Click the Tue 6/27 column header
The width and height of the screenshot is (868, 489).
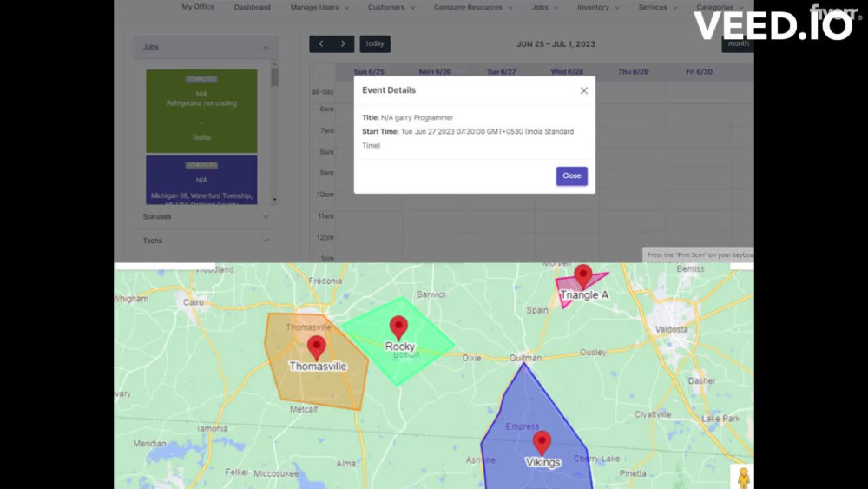501,72
